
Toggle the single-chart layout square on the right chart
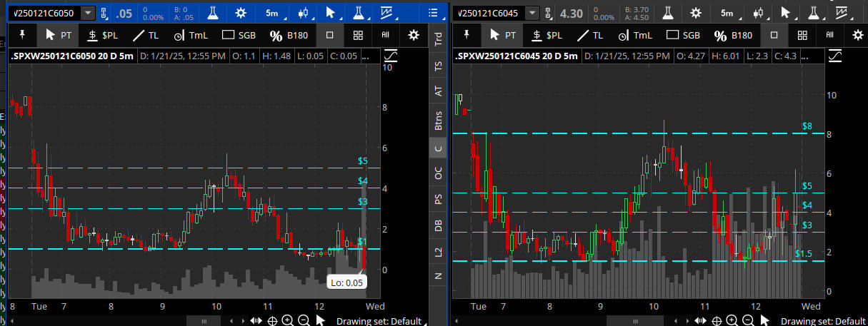[x=774, y=35]
